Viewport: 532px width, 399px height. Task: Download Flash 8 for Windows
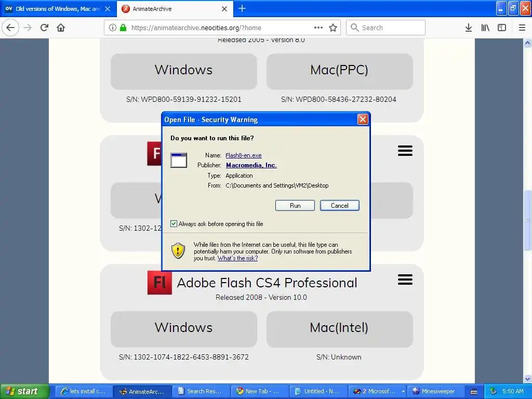(183, 71)
